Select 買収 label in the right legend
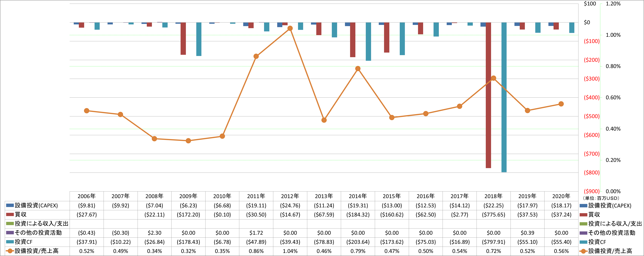 [594, 215]
